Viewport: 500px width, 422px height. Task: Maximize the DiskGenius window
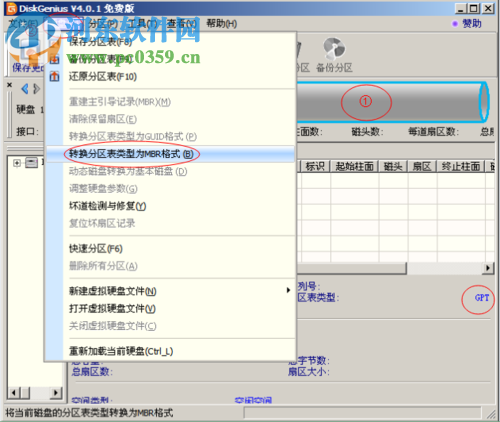coord(474,8)
